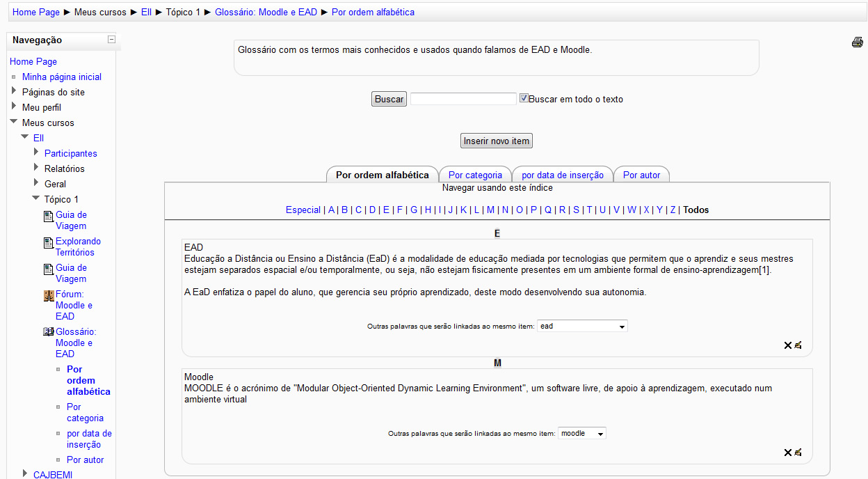Screen dimensions: 868x479
Task: Click the printer-friendly version icon
Action: coord(857,42)
